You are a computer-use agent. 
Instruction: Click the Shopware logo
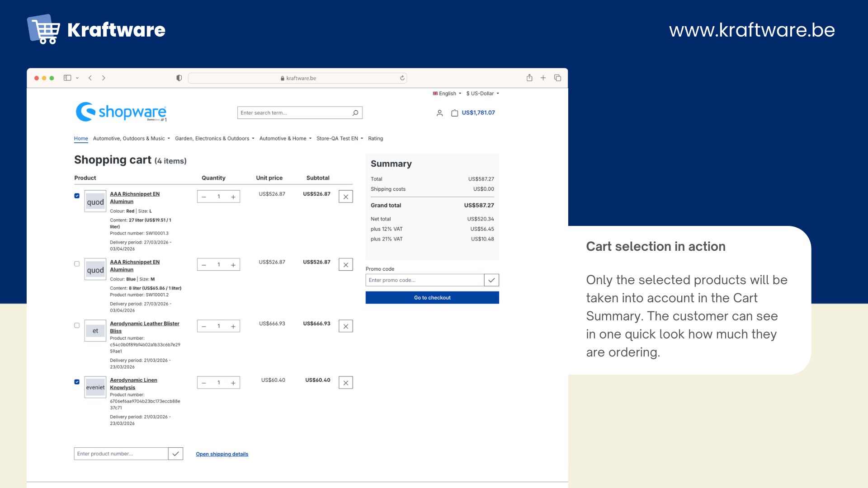pos(121,112)
